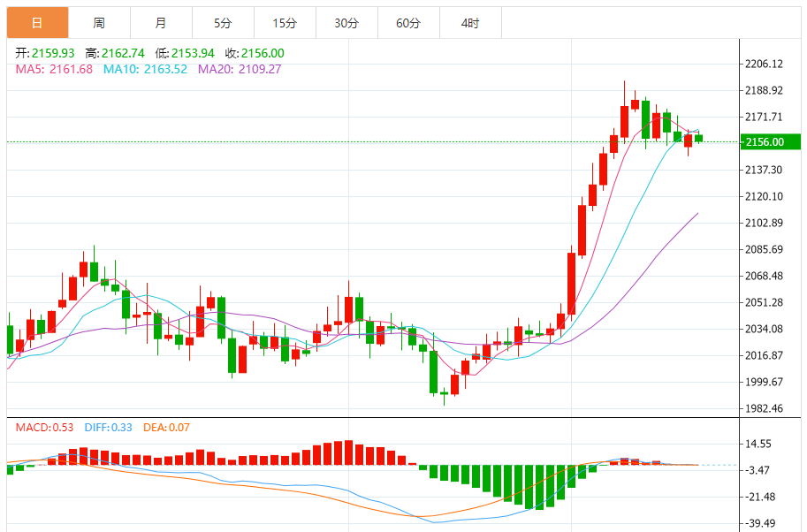Open the 60分 chart tab
Screen dimensions: 807x532
(408, 23)
